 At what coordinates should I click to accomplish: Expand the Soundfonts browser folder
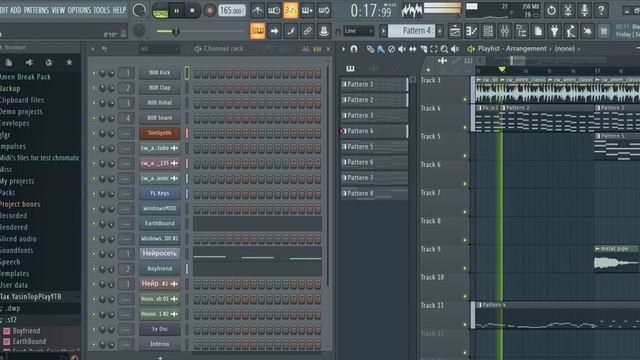click(17, 251)
